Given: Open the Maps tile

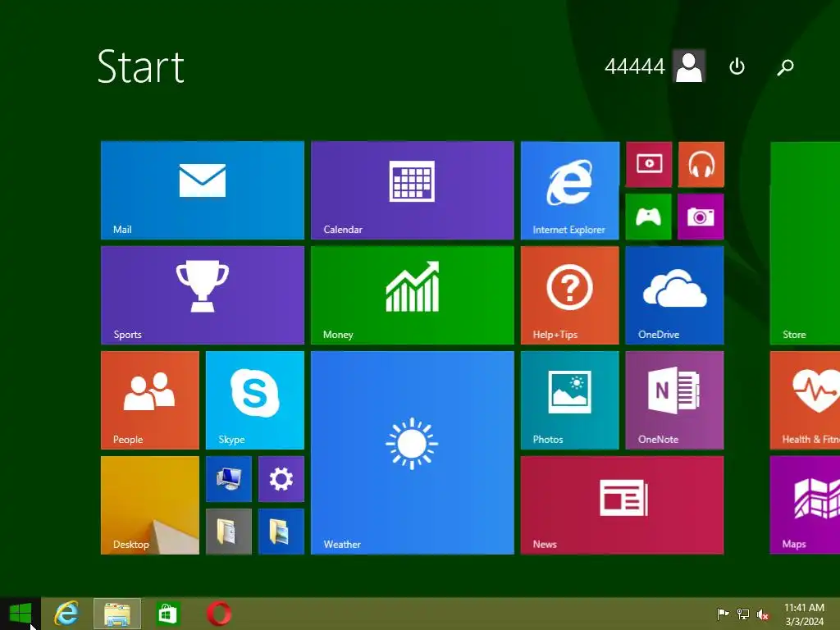Looking at the screenshot, I should click(x=805, y=505).
